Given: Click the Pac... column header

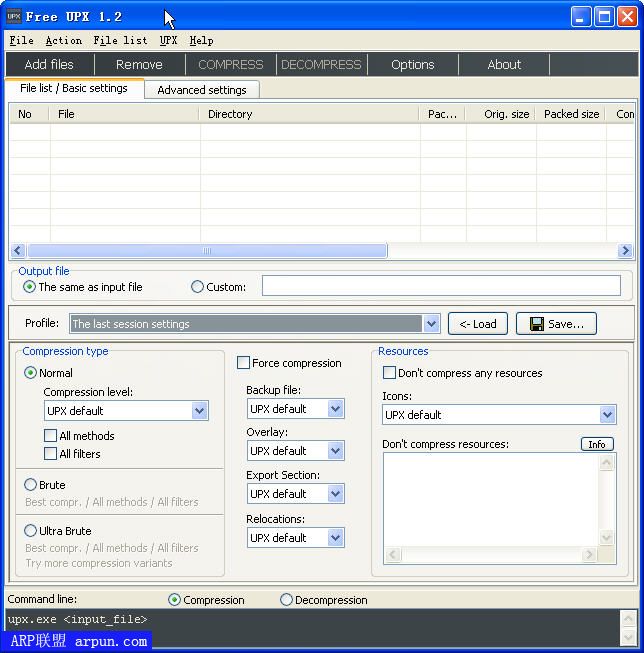Looking at the screenshot, I should 442,114.
